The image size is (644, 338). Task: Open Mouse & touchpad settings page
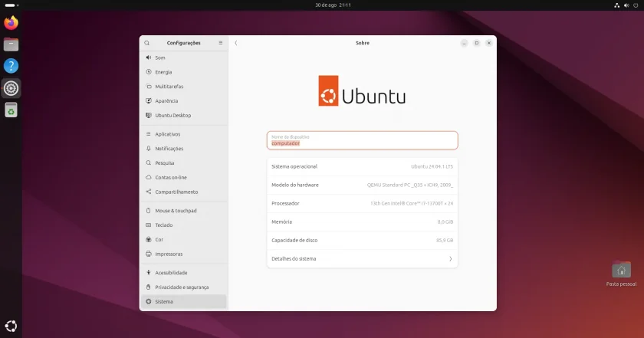tap(183, 210)
